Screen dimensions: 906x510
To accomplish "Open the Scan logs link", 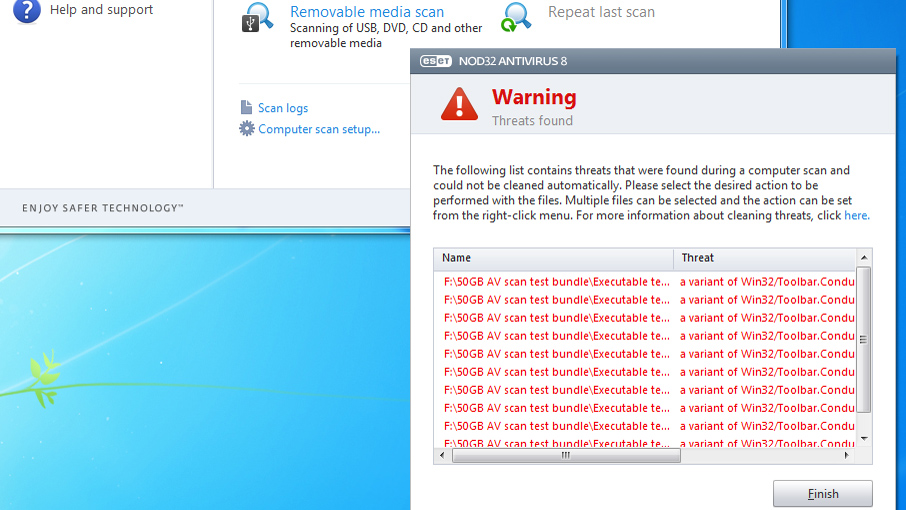I will (283, 108).
